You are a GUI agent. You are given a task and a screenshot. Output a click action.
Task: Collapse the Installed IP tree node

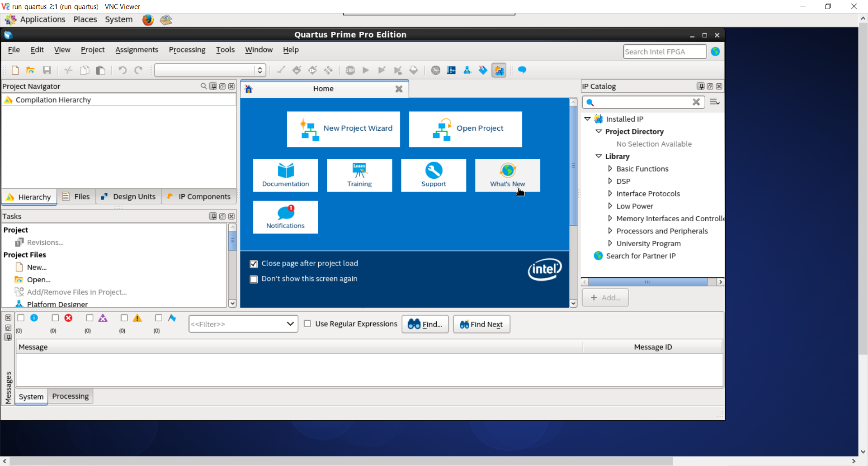(x=587, y=119)
